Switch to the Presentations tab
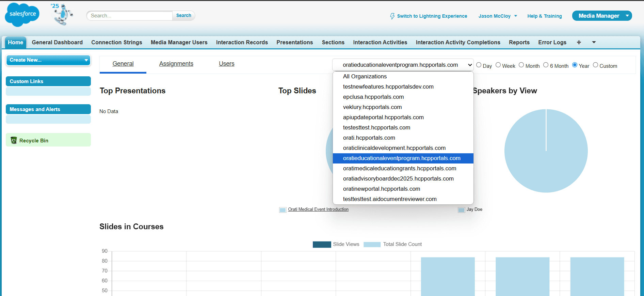Viewport: 644px width, 296px height. point(295,42)
